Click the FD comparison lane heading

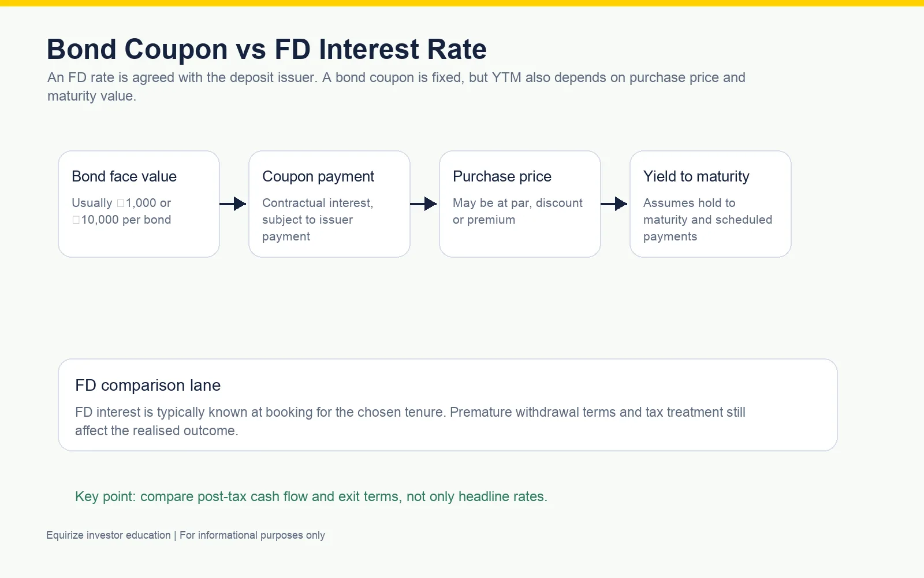[x=148, y=386]
